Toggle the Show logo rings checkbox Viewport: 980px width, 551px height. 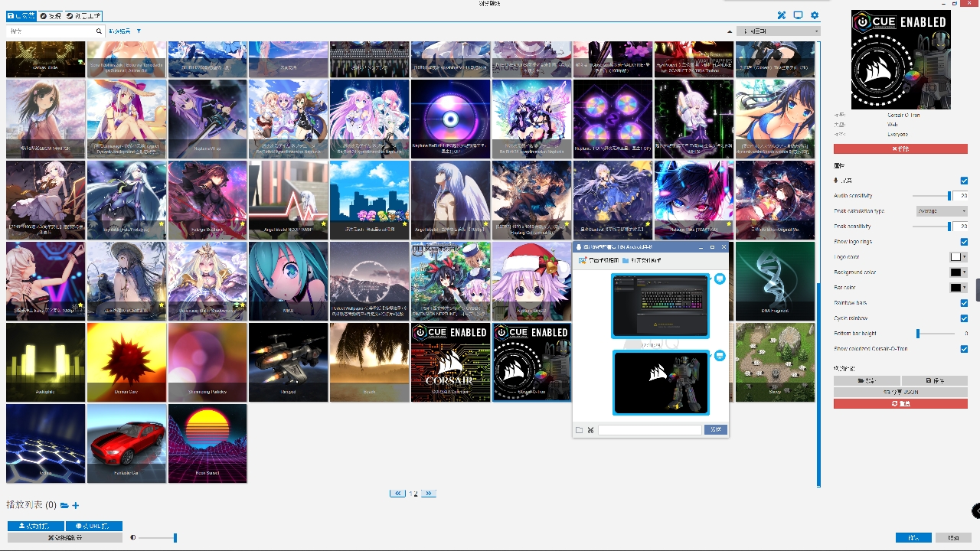(x=964, y=242)
